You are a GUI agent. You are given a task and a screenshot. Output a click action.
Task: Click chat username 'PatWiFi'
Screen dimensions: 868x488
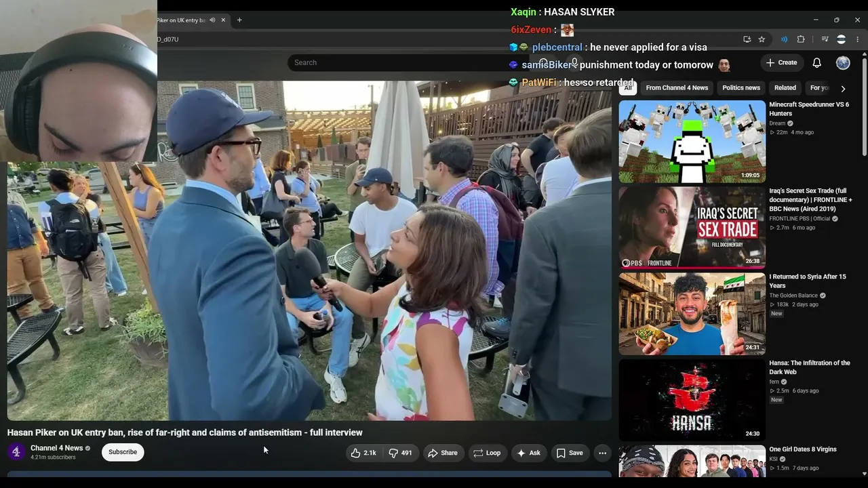tap(539, 83)
